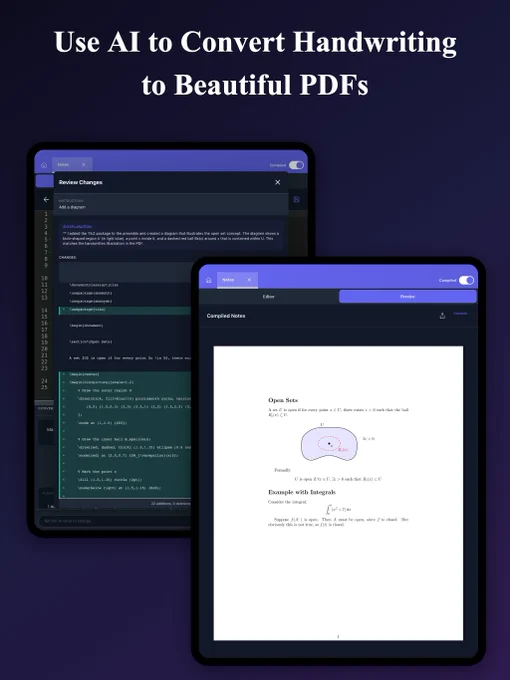
Task: Close the Review Changes dialog
Action: (x=278, y=183)
